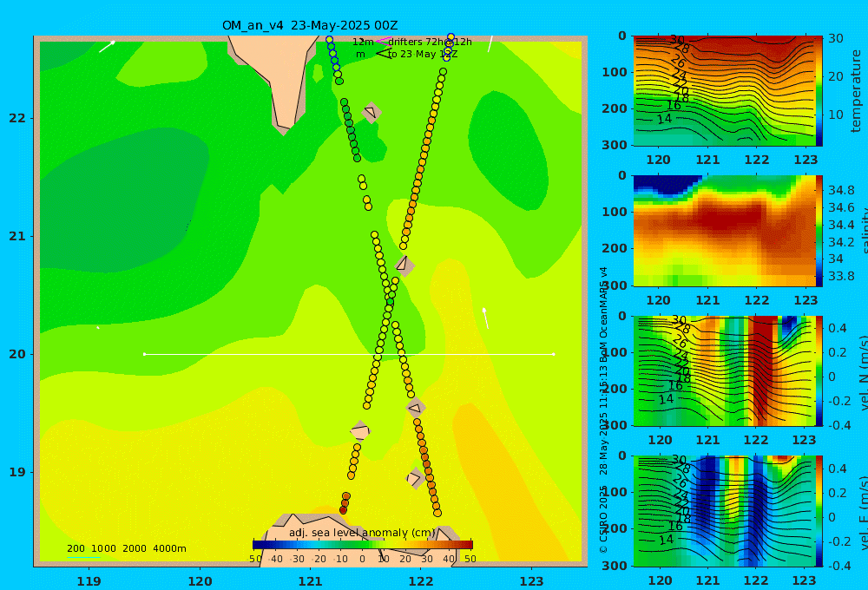Click the white drifter marker near 20.3N 122.6E
Image resolution: width=868 pixels, height=590 pixels.
pyautogui.click(x=485, y=318)
